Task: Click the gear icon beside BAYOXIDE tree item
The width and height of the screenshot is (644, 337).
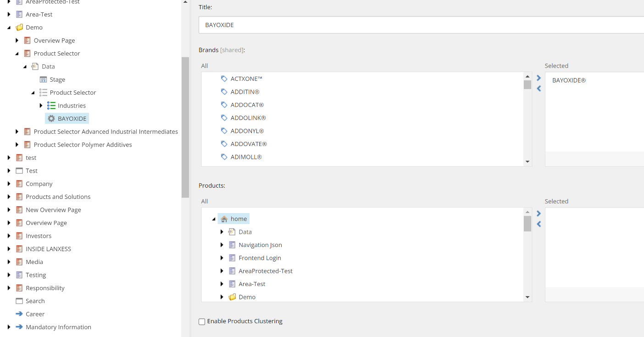Action: 51,118
